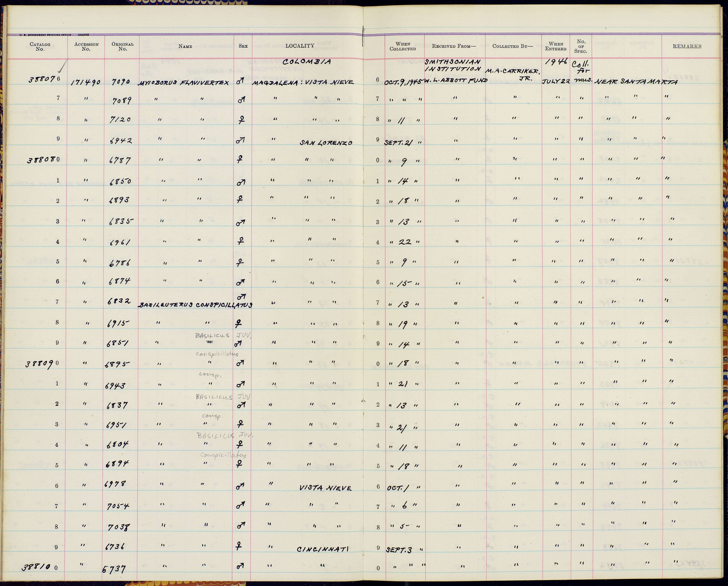The width and height of the screenshot is (728, 586).
Task: Click accession number 171490
Action: tap(86, 82)
